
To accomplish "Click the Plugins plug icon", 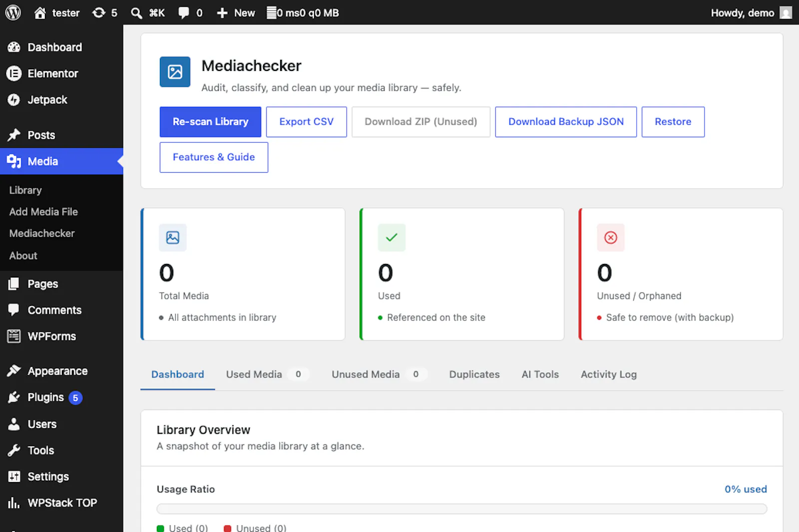I will pyautogui.click(x=14, y=397).
